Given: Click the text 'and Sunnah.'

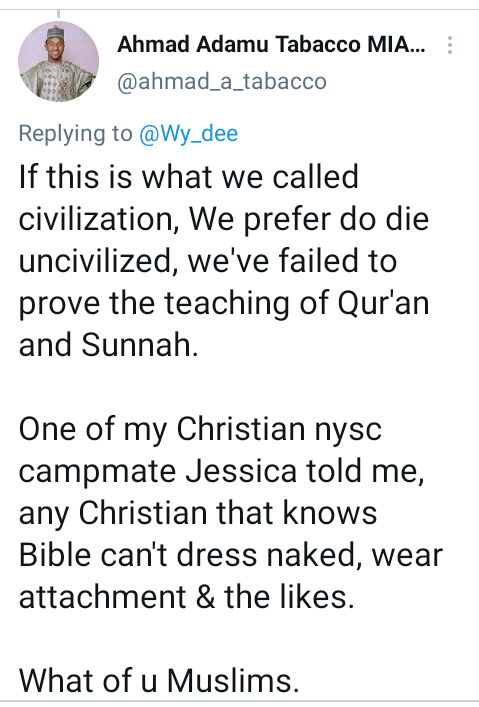Looking at the screenshot, I should coord(108,345).
